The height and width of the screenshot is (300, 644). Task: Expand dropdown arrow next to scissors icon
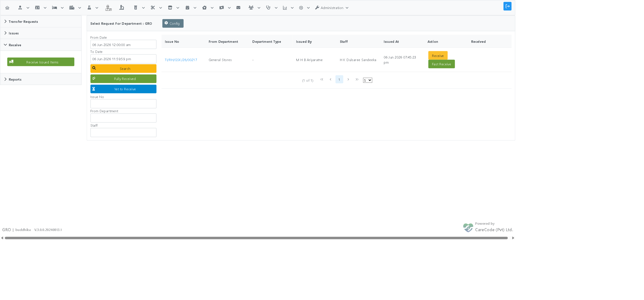click(161, 8)
